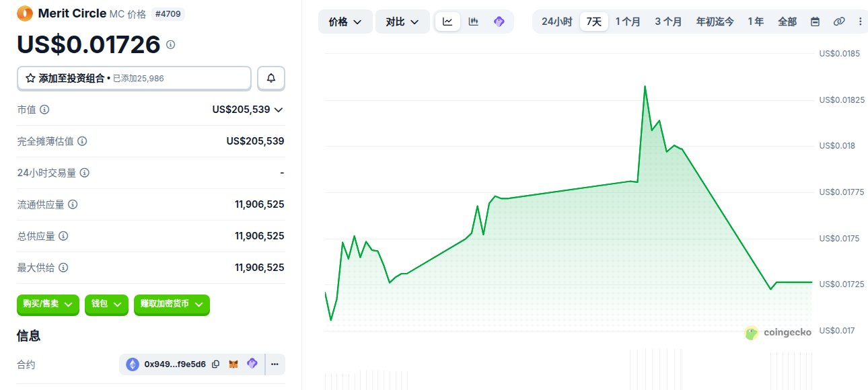Screen dimensions: 868x390
Task: Click the #4709 rank badge
Action: coord(168,13)
